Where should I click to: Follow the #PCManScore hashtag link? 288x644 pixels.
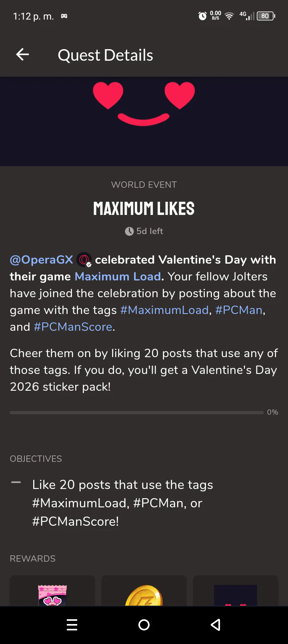(x=73, y=327)
